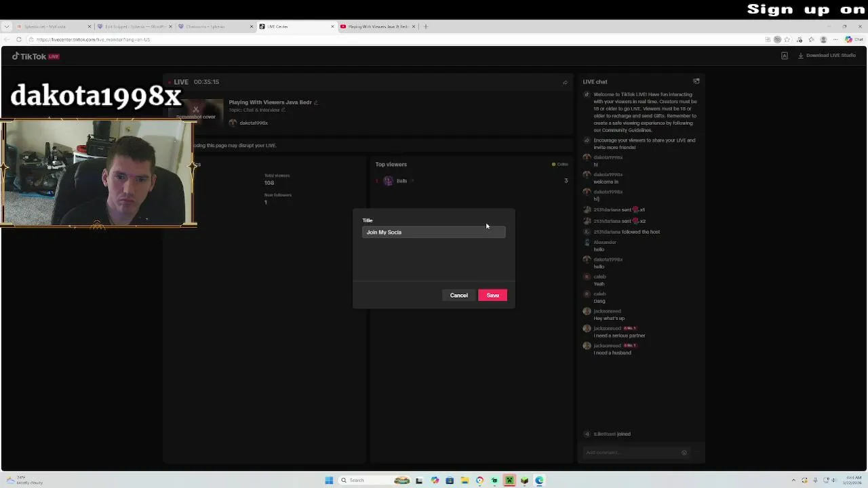Open browser settings and more menu
This screenshot has height=488, width=868.
tap(835, 39)
